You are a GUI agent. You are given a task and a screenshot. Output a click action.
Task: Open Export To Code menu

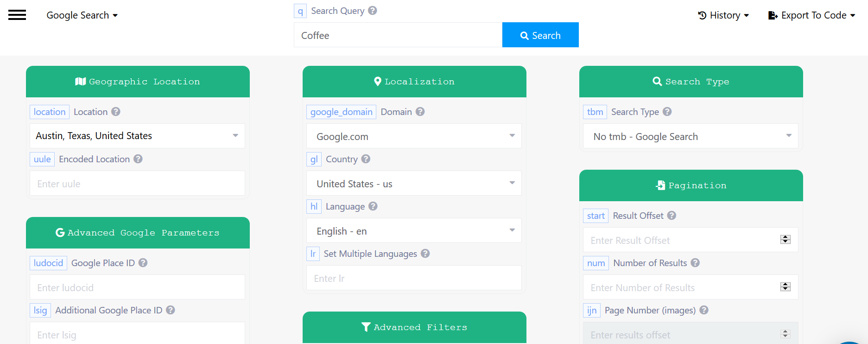(x=812, y=15)
